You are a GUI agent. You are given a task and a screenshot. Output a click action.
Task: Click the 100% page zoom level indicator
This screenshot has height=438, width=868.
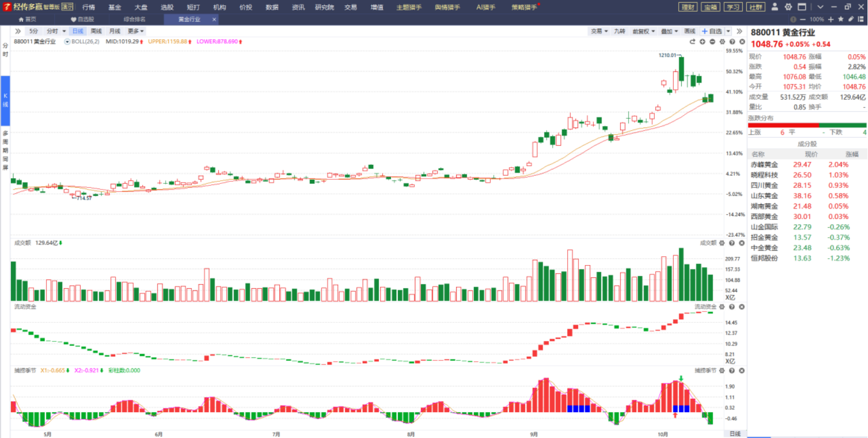(x=816, y=19)
